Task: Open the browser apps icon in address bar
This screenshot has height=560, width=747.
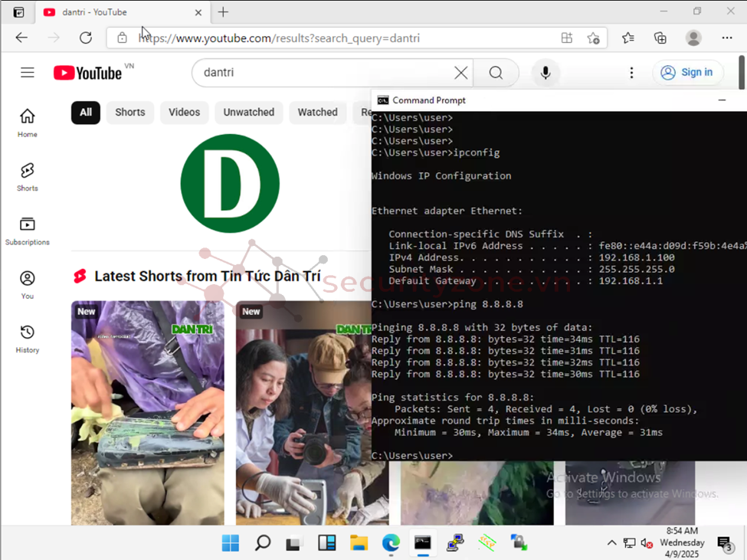Action: (x=566, y=38)
